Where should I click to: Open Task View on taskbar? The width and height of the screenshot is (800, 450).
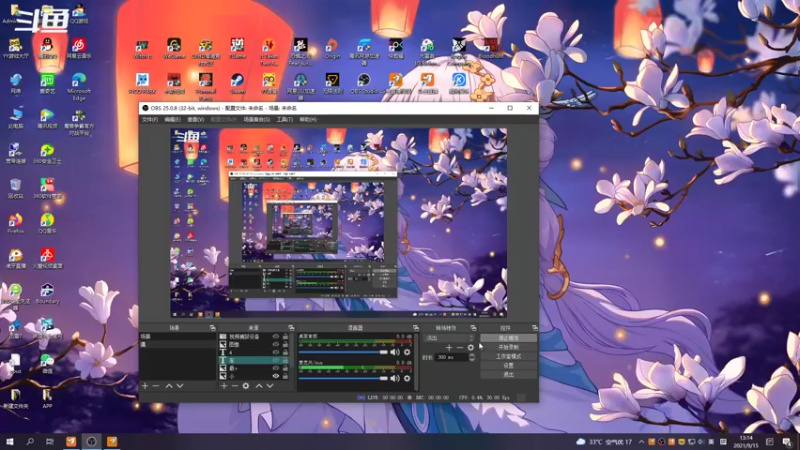pos(49,441)
